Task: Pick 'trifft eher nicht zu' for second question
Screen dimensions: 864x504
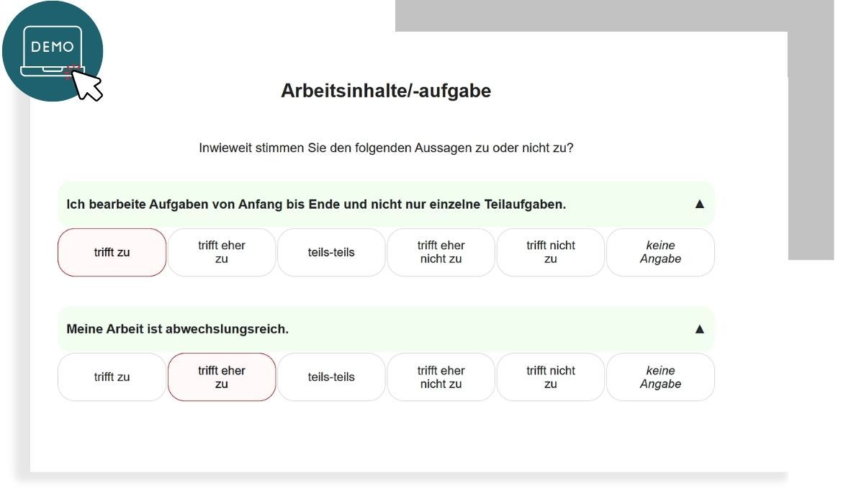Action: click(x=441, y=377)
